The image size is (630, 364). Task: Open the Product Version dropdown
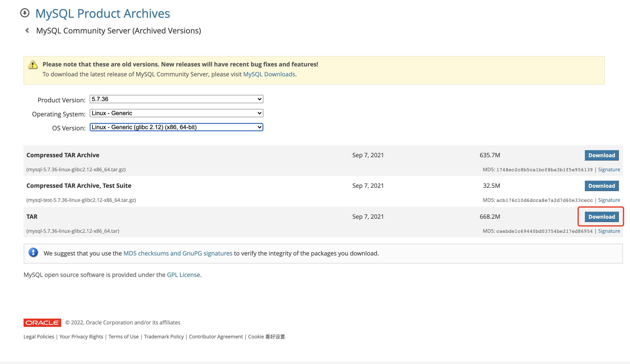[x=176, y=99]
